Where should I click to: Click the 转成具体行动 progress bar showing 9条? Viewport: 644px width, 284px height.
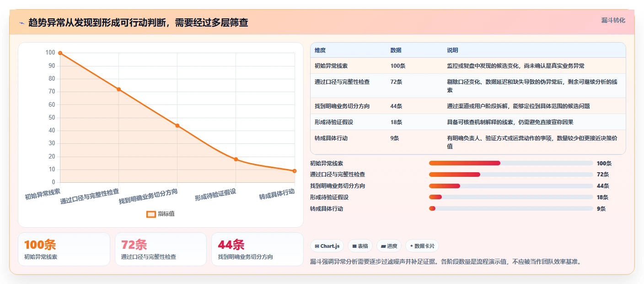pyautogui.click(x=511, y=209)
